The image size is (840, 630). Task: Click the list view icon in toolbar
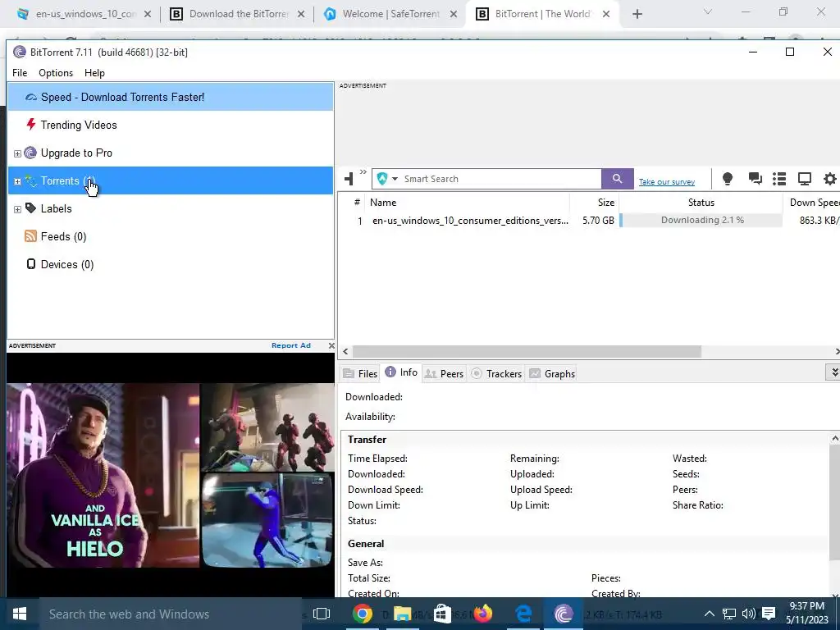pos(779,179)
